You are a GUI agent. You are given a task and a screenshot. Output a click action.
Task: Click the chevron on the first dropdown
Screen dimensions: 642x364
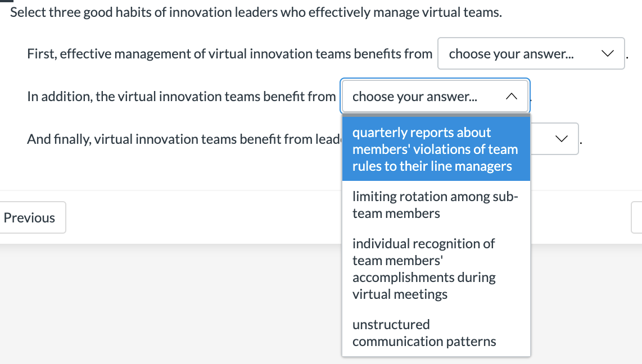608,53
